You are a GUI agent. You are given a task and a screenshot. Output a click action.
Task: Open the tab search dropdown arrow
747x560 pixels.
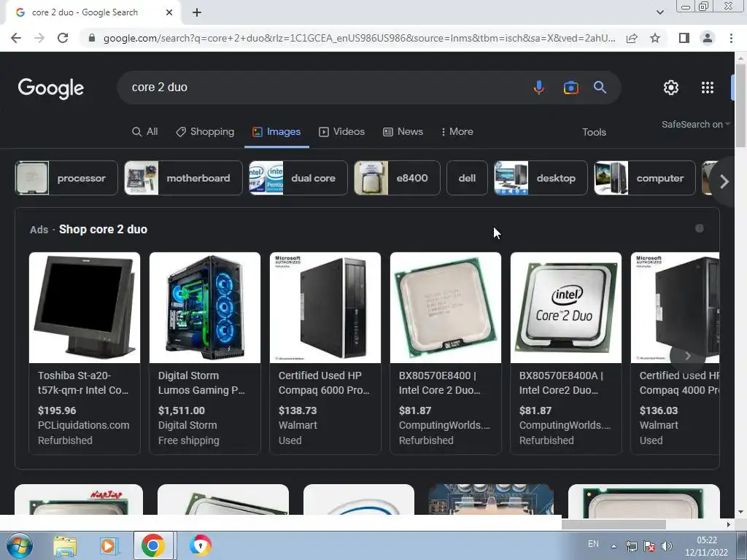[x=659, y=12]
